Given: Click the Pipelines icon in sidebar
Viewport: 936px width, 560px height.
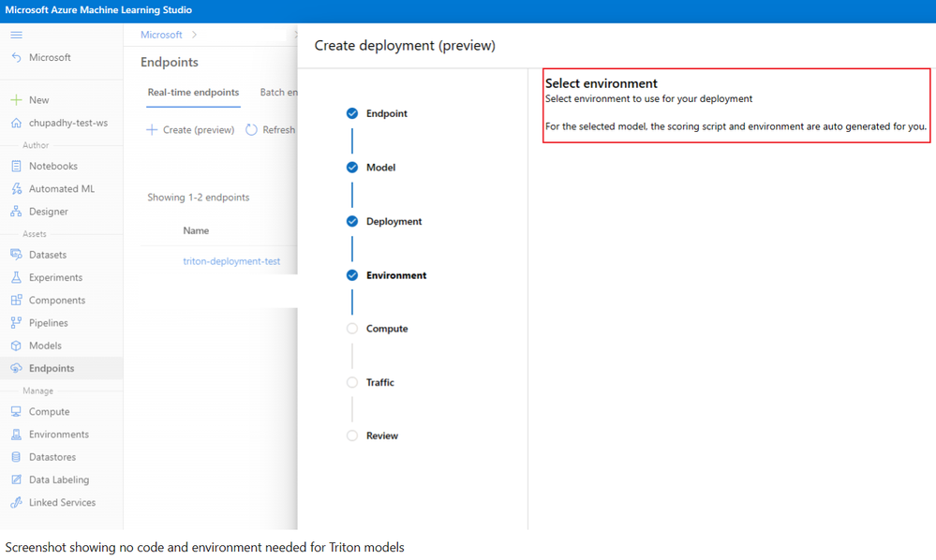Looking at the screenshot, I should (16, 323).
